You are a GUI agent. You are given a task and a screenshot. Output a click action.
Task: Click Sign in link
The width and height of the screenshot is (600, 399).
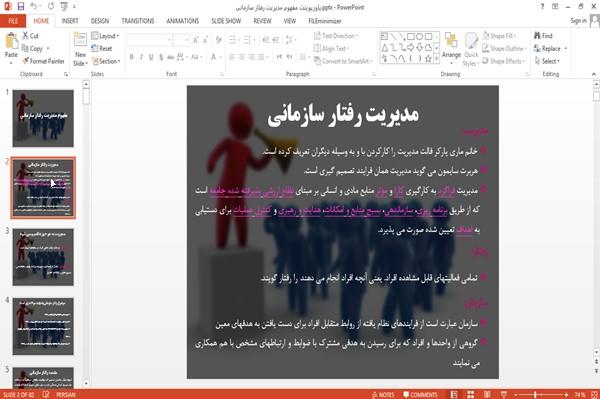578,21
